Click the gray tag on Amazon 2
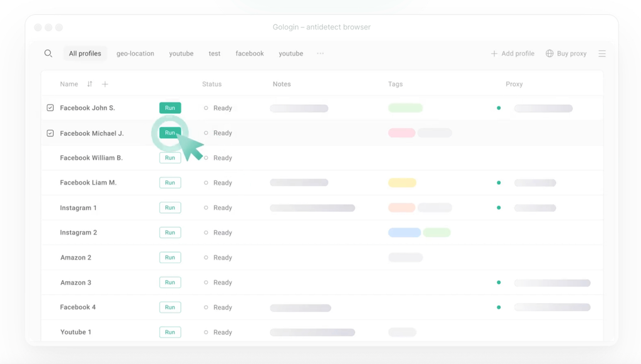 pyautogui.click(x=406, y=258)
